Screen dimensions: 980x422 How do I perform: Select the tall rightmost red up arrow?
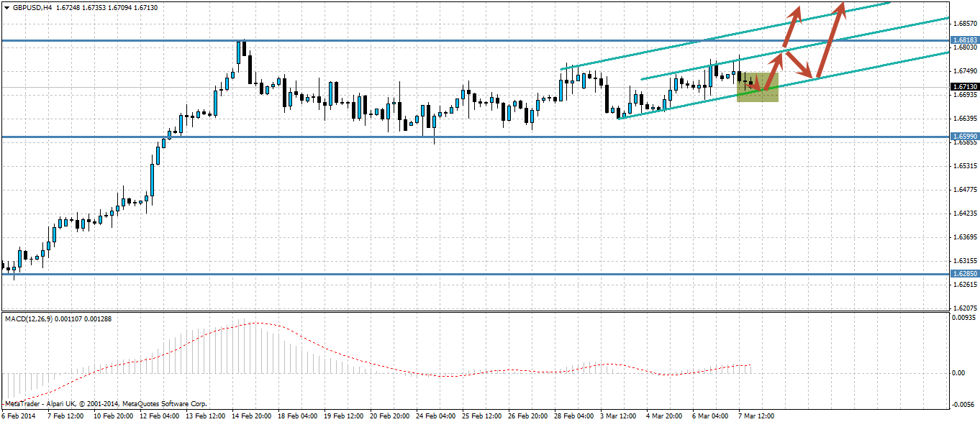[x=830, y=40]
